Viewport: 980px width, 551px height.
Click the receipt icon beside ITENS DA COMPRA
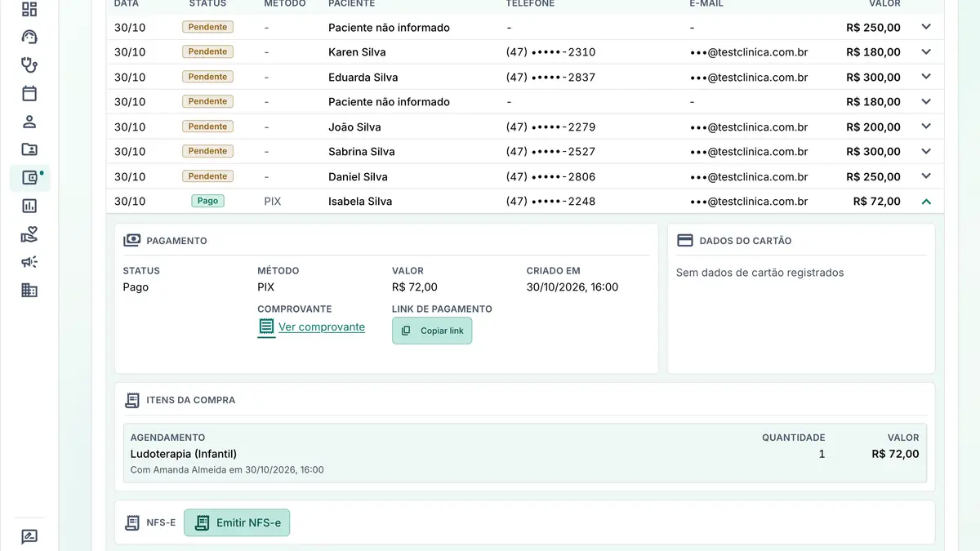point(132,400)
